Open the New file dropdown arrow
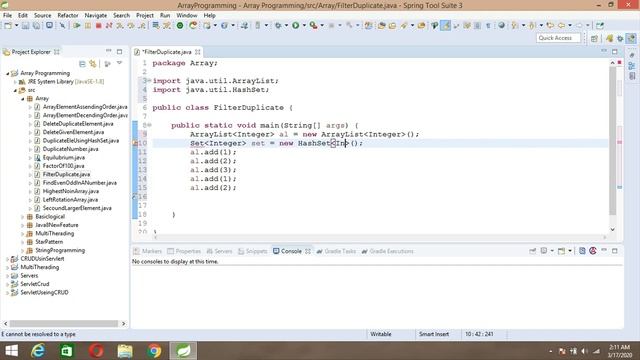The height and width of the screenshot is (360, 640). click(16, 25)
